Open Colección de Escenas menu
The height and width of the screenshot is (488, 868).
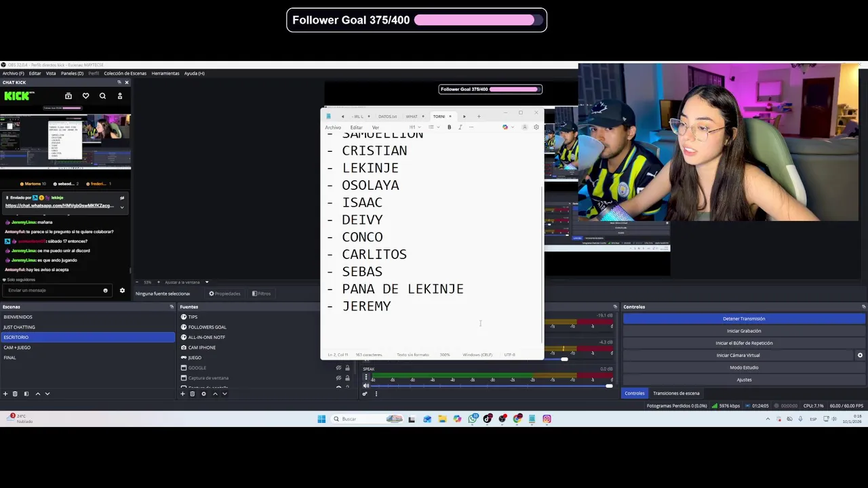click(x=125, y=73)
